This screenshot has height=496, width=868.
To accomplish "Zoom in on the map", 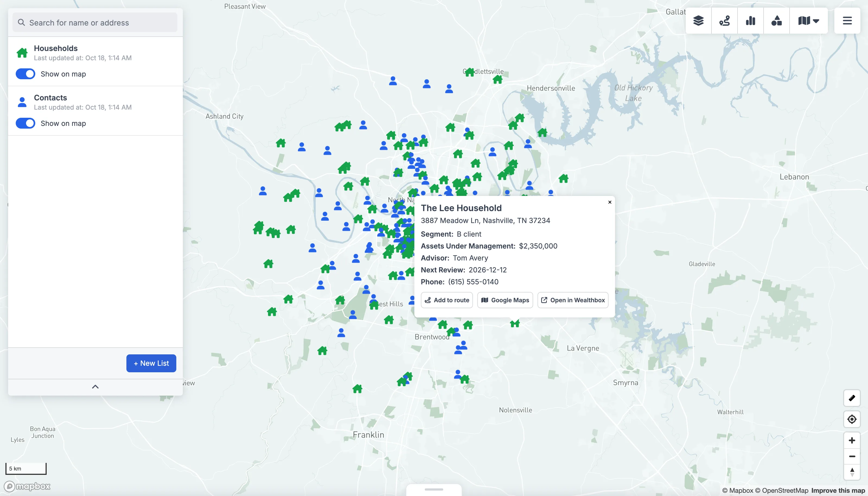I will [x=852, y=440].
